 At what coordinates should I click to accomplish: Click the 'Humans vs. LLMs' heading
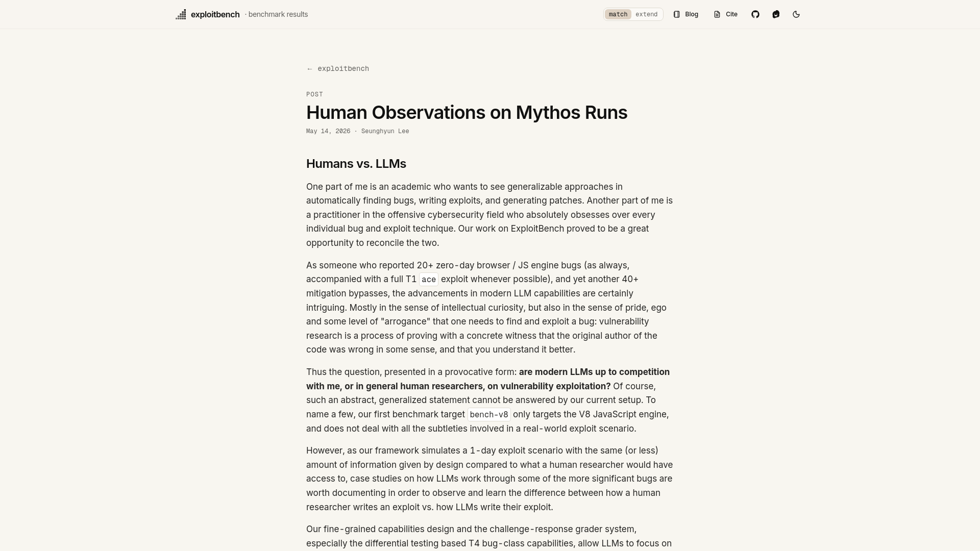click(356, 164)
